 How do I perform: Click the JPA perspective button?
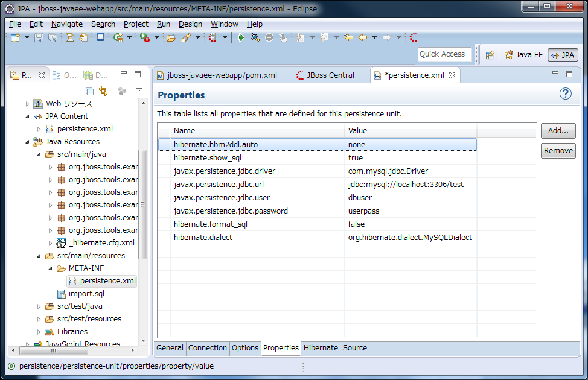point(563,55)
